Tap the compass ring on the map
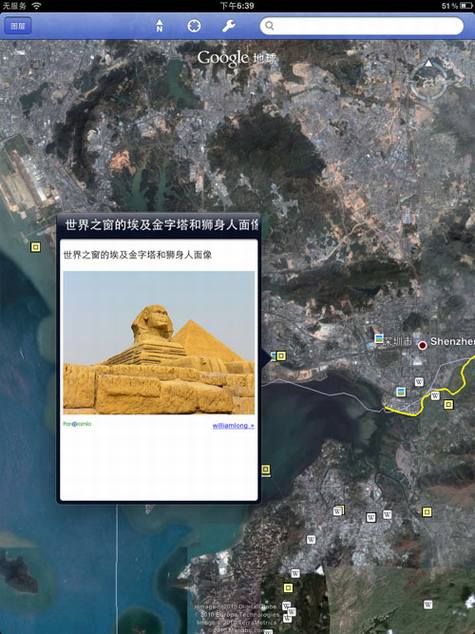The width and height of the screenshot is (475, 634). point(429,79)
